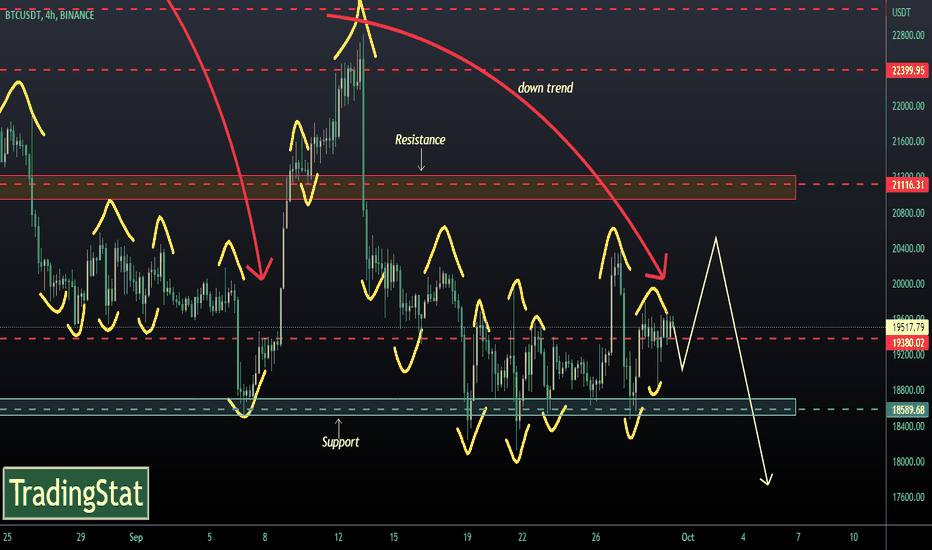Click the '5' date on time axis
The width and height of the screenshot is (932, 550).
coord(209,538)
